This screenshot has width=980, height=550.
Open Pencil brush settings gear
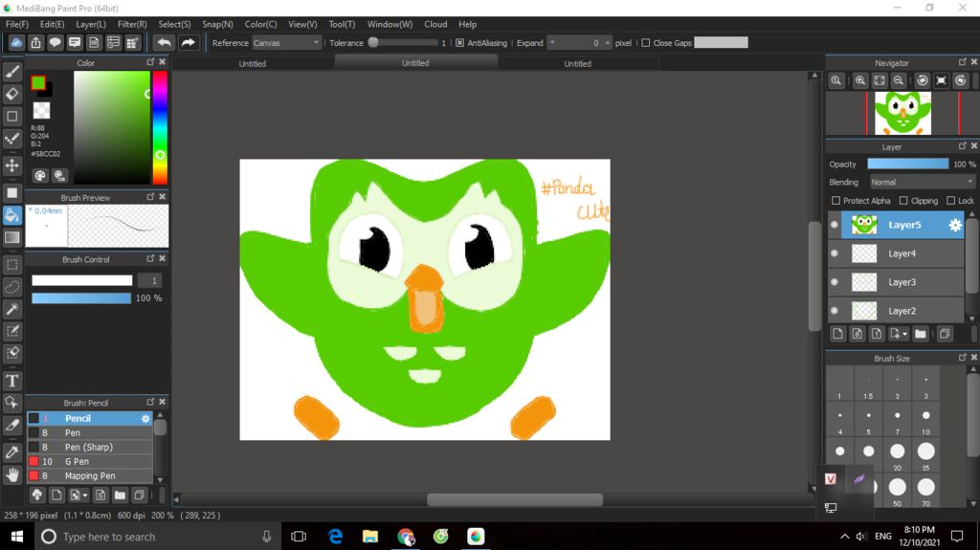click(x=145, y=419)
